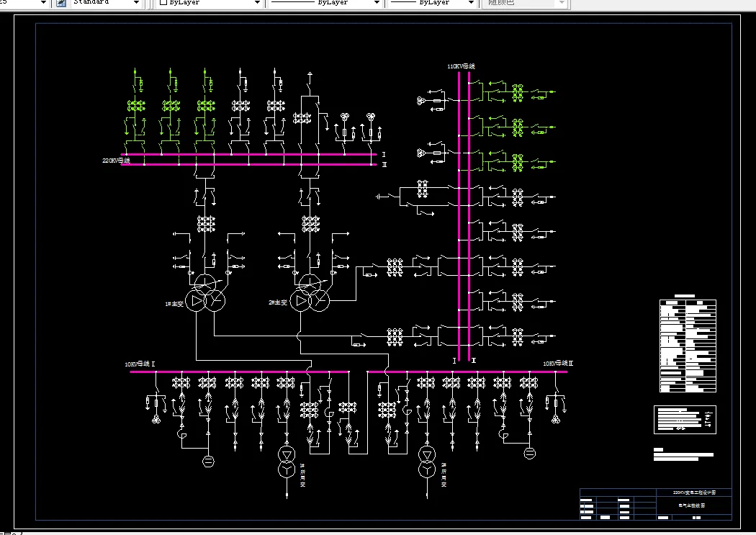Screen dimensions: 756x535
Task: Select the 1#主变 label
Action: click(x=174, y=304)
